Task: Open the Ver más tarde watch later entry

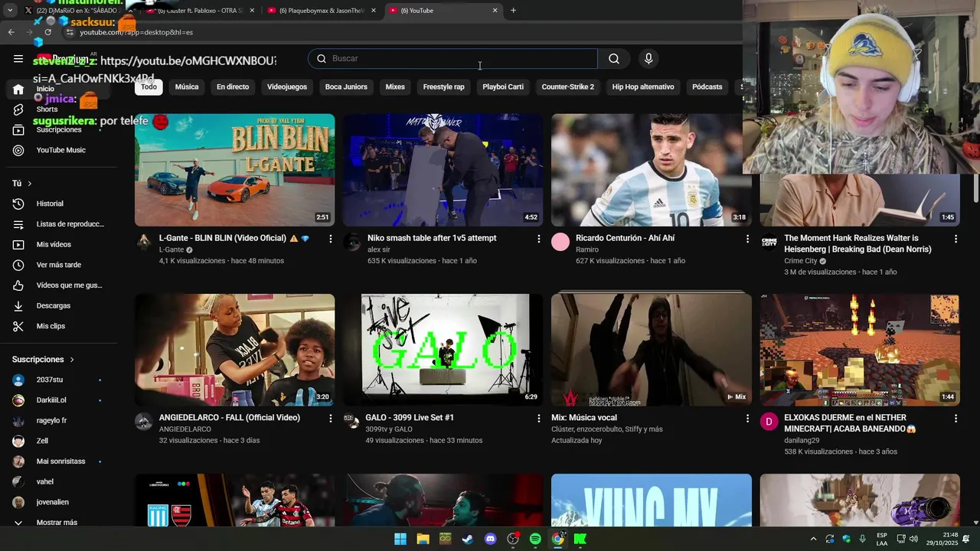Action: pyautogui.click(x=60, y=265)
